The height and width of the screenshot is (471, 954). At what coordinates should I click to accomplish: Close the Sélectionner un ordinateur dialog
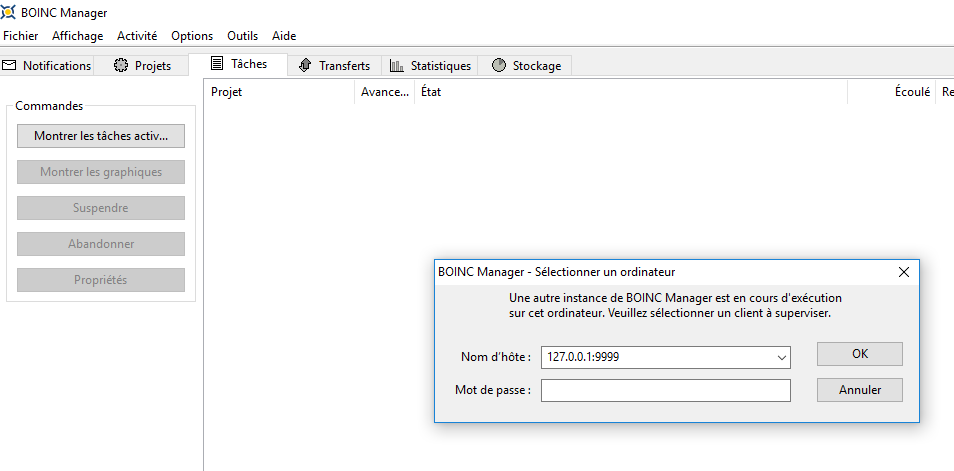tap(904, 272)
